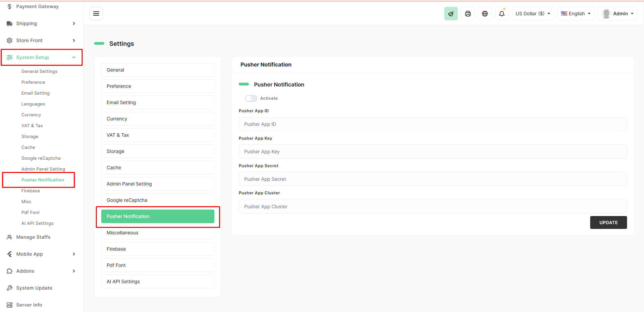This screenshot has width=644, height=312.
Task: Open the Admin user dropdown
Action: click(x=617, y=14)
